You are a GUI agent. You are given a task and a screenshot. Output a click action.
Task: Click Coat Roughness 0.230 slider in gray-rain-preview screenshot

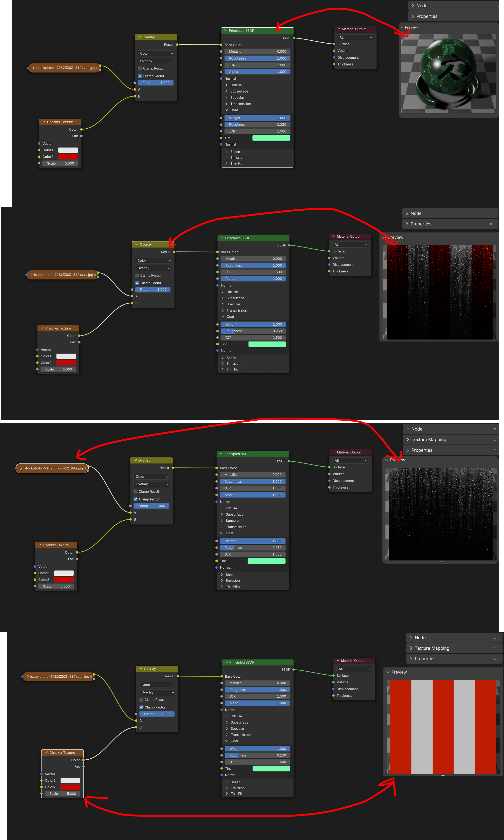[253, 548]
